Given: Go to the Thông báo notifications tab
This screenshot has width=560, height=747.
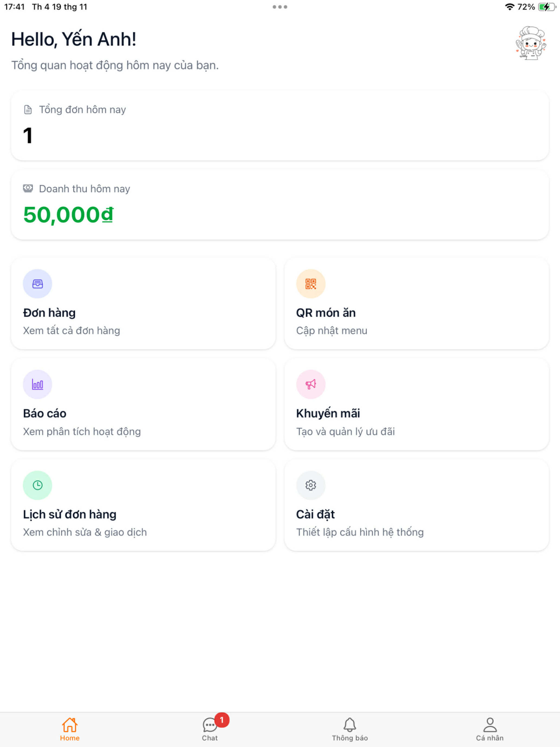Looking at the screenshot, I should coord(350,729).
